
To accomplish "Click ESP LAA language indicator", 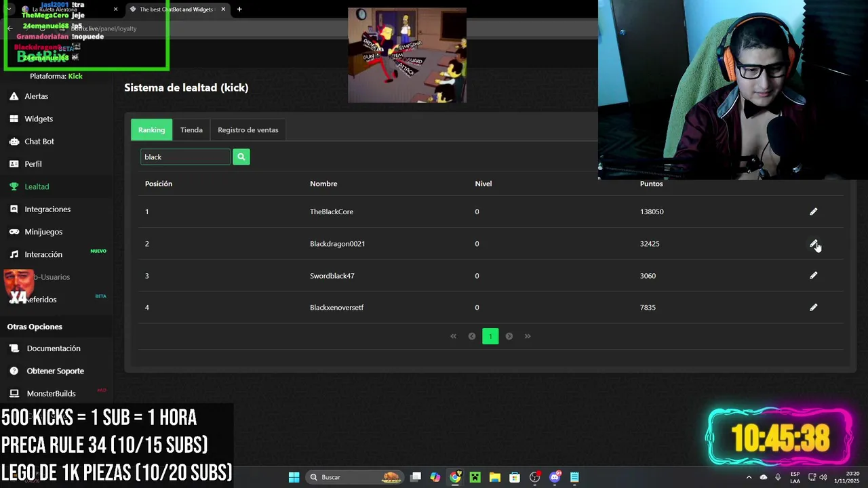I will (x=795, y=477).
